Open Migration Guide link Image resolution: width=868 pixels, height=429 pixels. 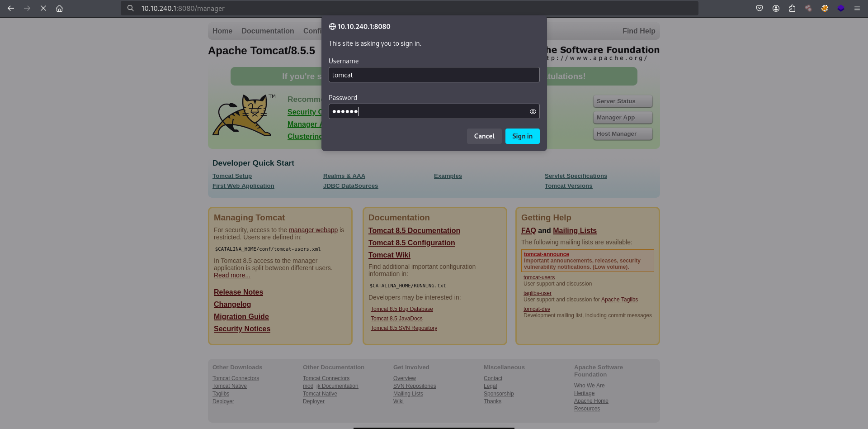241,317
